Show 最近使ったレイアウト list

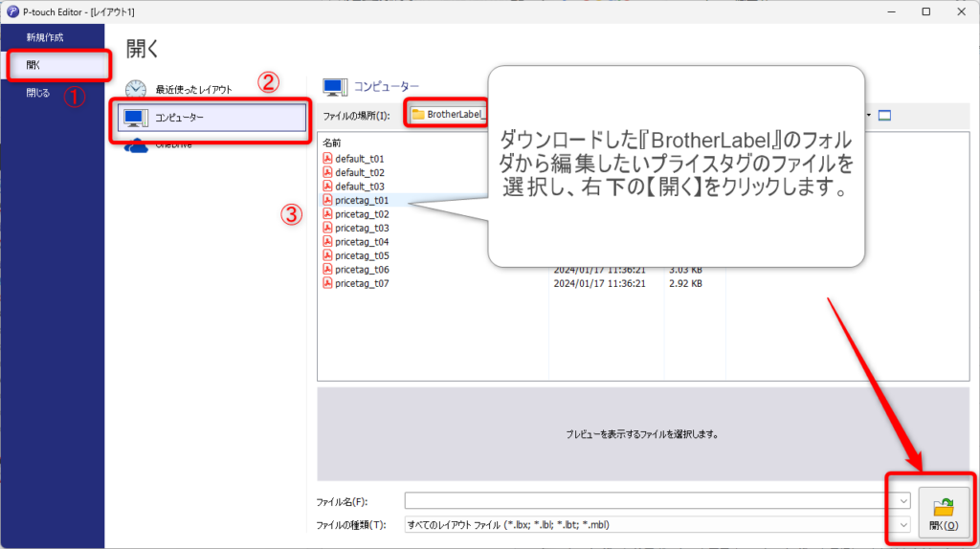point(193,90)
